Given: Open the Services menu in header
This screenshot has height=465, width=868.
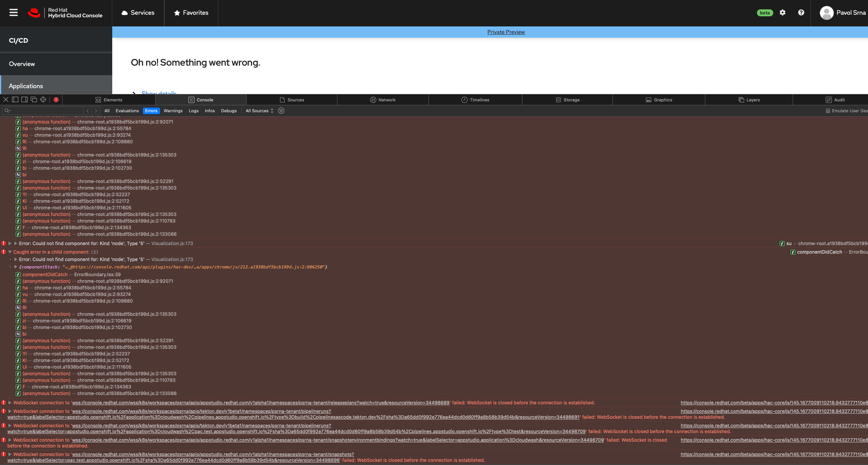Looking at the screenshot, I should (x=138, y=13).
